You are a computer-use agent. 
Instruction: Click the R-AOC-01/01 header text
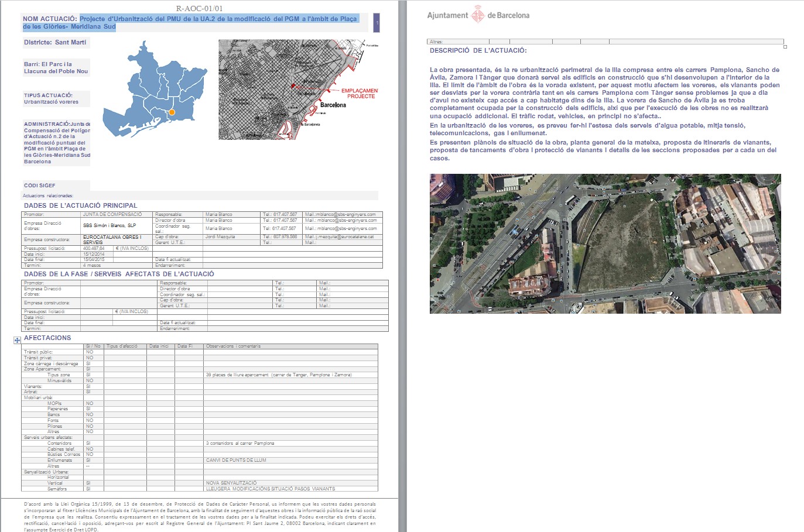coord(199,8)
